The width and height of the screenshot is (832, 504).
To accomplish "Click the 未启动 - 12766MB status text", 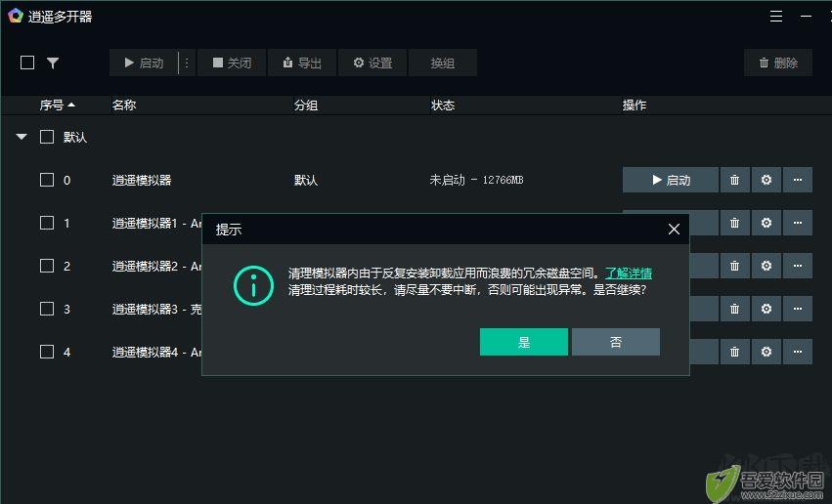I will click(x=476, y=180).
